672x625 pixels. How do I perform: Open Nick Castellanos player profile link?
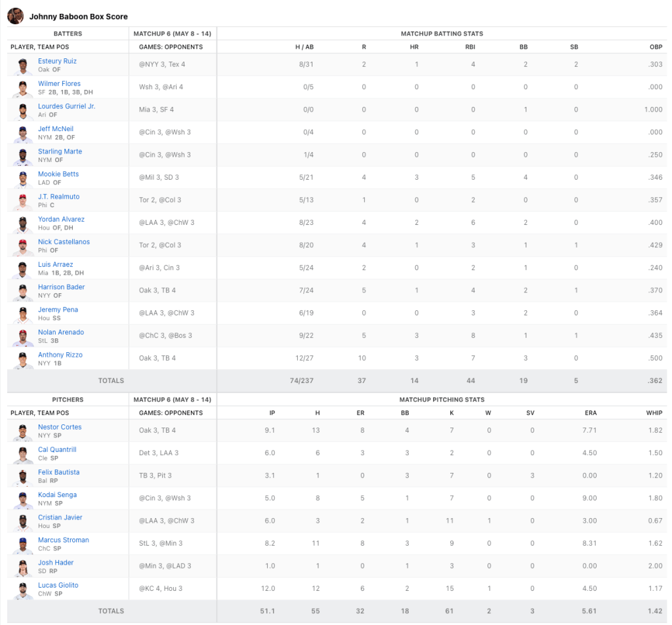(64, 242)
